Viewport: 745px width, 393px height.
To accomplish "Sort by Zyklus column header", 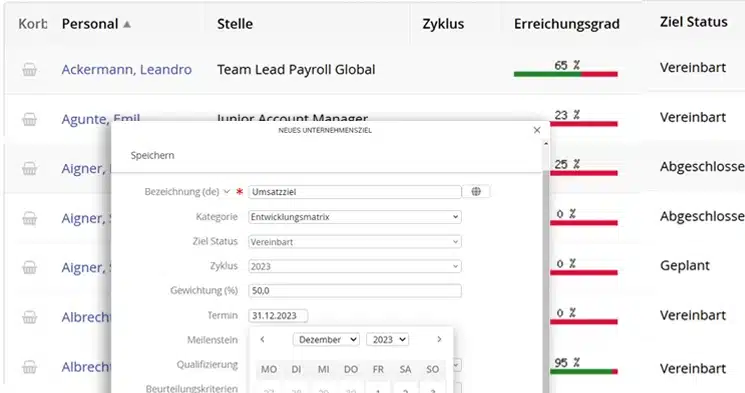I will pyautogui.click(x=443, y=24).
